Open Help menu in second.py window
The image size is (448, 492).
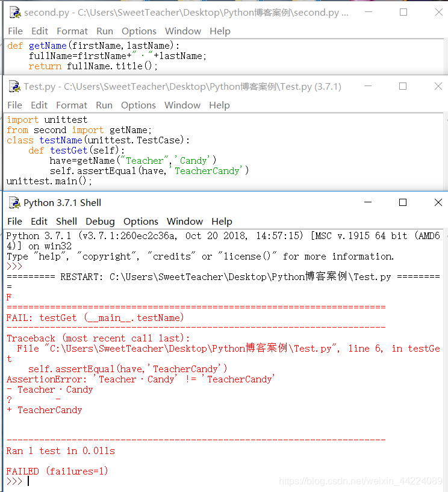coord(220,31)
